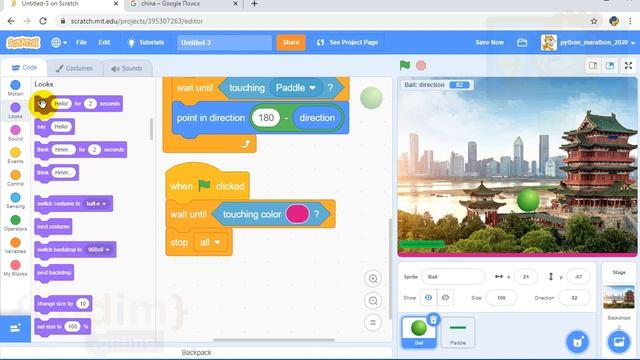Select the Variables block category

tap(16, 245)
